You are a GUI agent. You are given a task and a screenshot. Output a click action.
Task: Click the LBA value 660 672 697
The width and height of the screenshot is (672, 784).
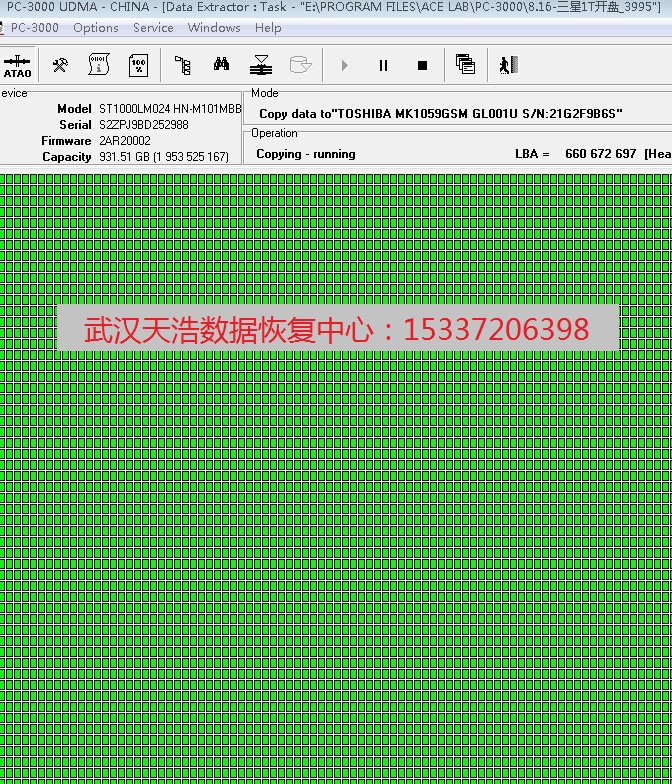tap(600, 154)
